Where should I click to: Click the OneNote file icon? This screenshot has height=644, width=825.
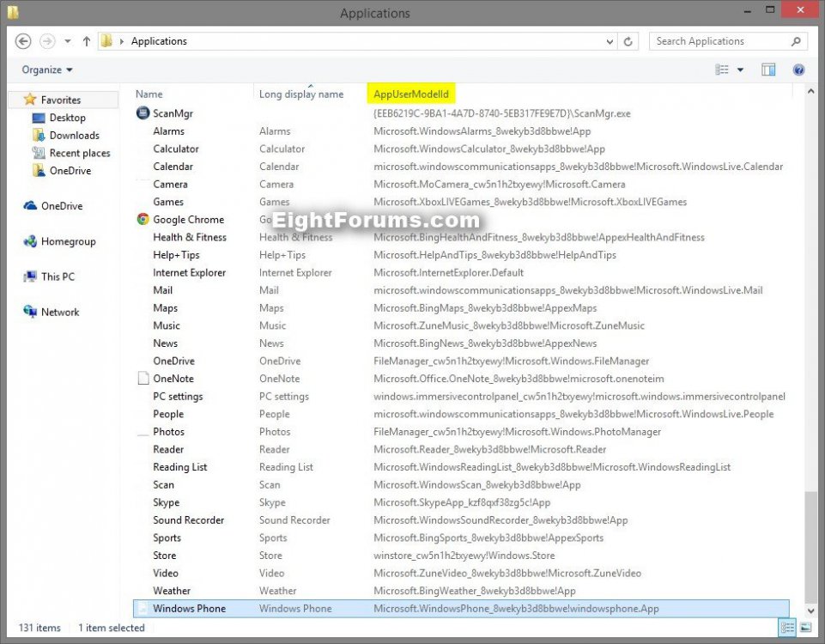143,379
